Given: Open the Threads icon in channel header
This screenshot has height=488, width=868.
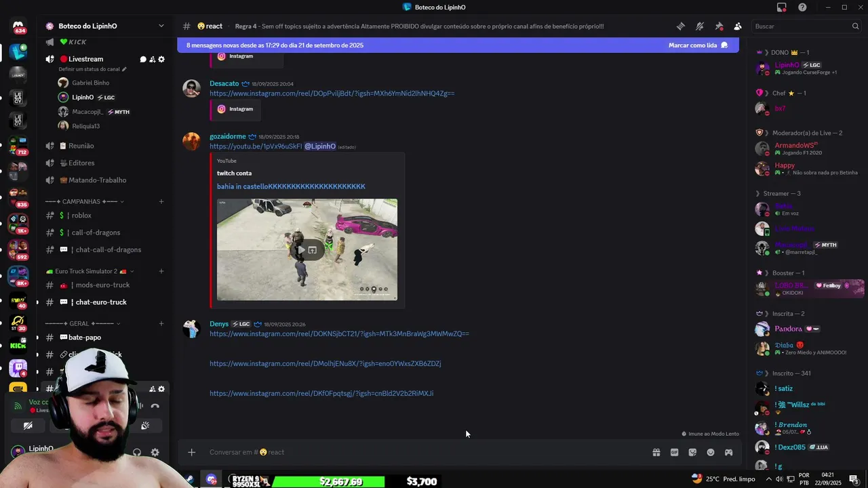Looking at the screenshot, I should pos(680,26).
